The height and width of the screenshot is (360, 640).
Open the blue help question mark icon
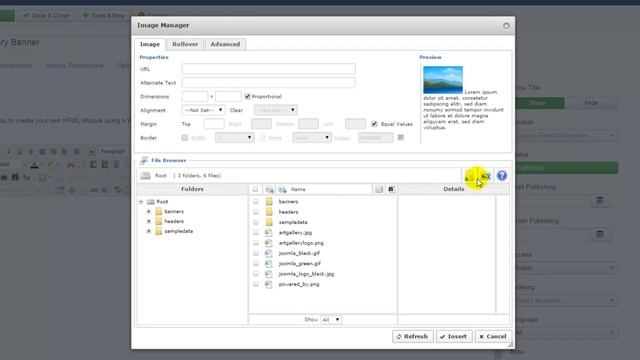[x=502, y=176]
